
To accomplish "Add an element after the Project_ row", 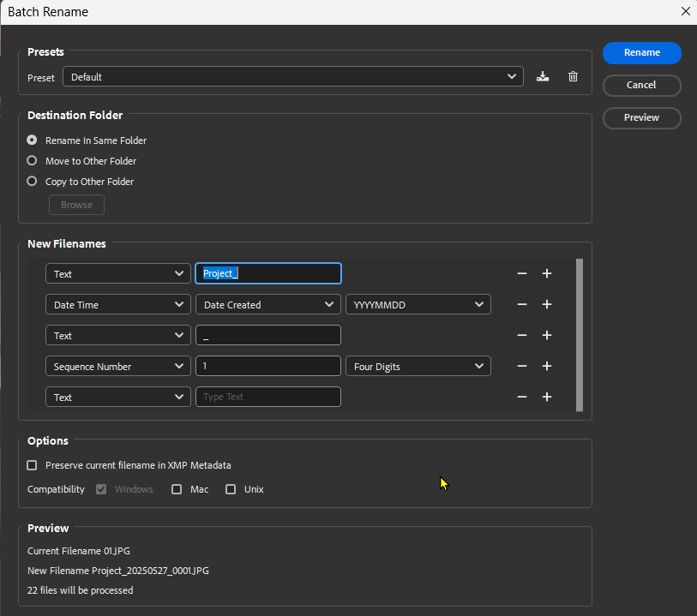I will coord(547,273).
